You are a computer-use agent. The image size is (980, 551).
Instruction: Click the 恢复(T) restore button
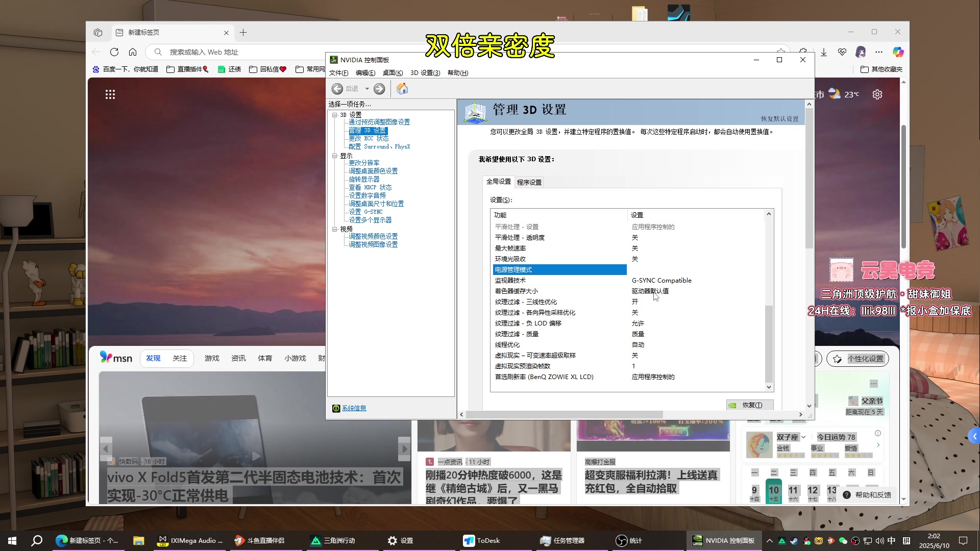[x=750, y=405]
